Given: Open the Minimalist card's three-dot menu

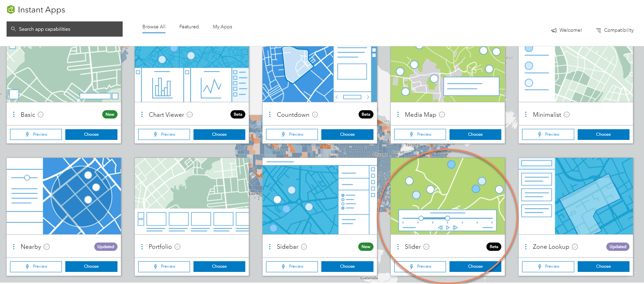Looking at the screenshot, I should click(x=526, y=114).
